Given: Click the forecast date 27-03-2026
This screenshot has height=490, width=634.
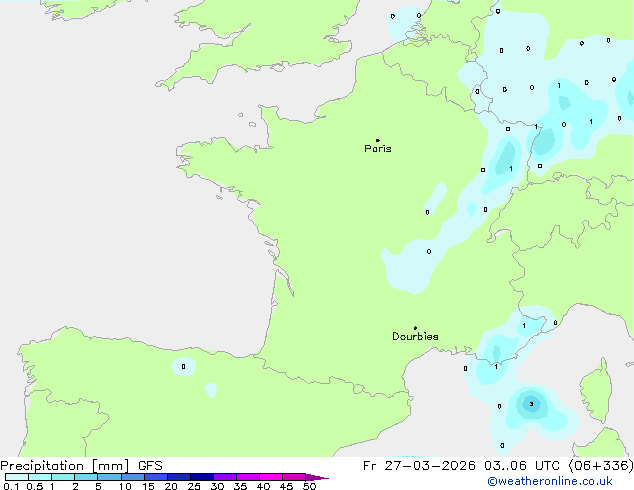Looking at the screenshot, I should point(430,466).
